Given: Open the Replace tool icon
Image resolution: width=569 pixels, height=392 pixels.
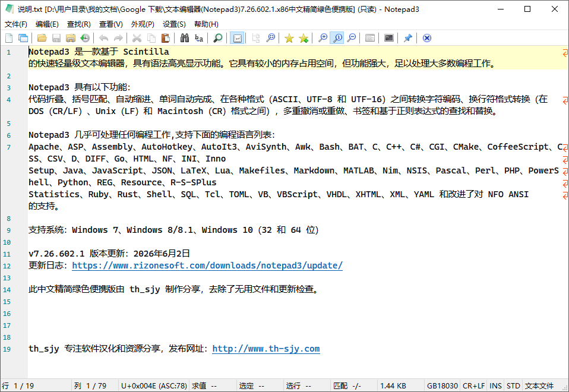Looking at the screenshot, I should click(199, 38).
